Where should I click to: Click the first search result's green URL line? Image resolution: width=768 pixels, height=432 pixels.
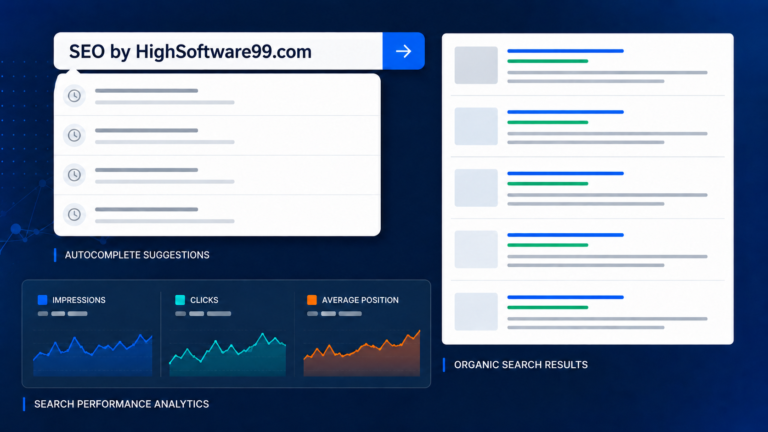pos(548,61)
